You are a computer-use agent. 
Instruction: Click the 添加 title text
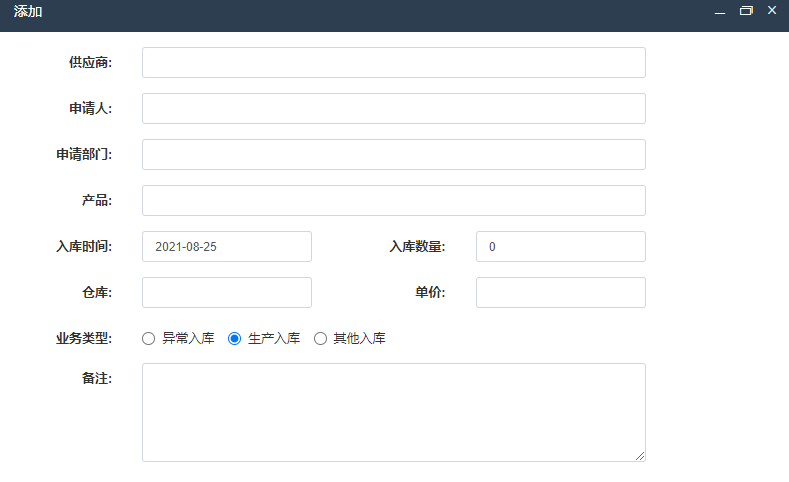pos(28,11)
